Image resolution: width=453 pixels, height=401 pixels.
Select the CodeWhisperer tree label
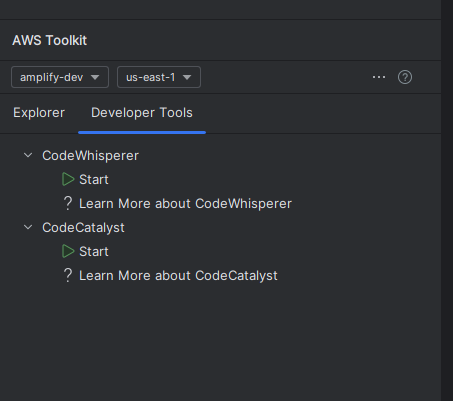click(x=90, y=156)
